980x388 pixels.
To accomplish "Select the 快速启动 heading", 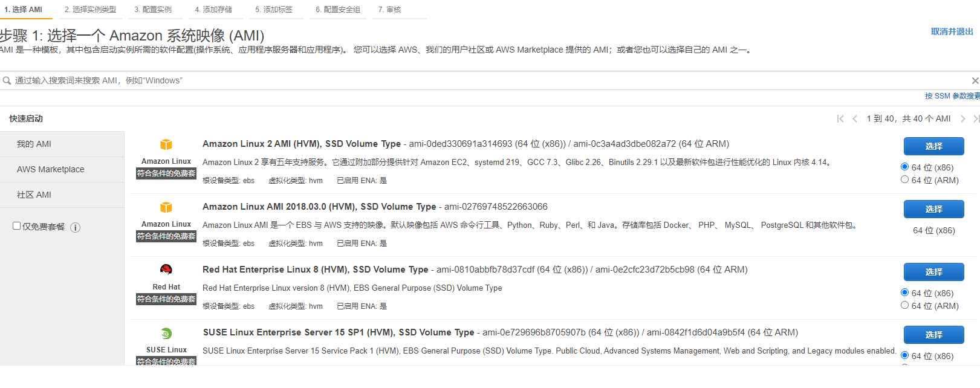I will click(x=26, y=118).
